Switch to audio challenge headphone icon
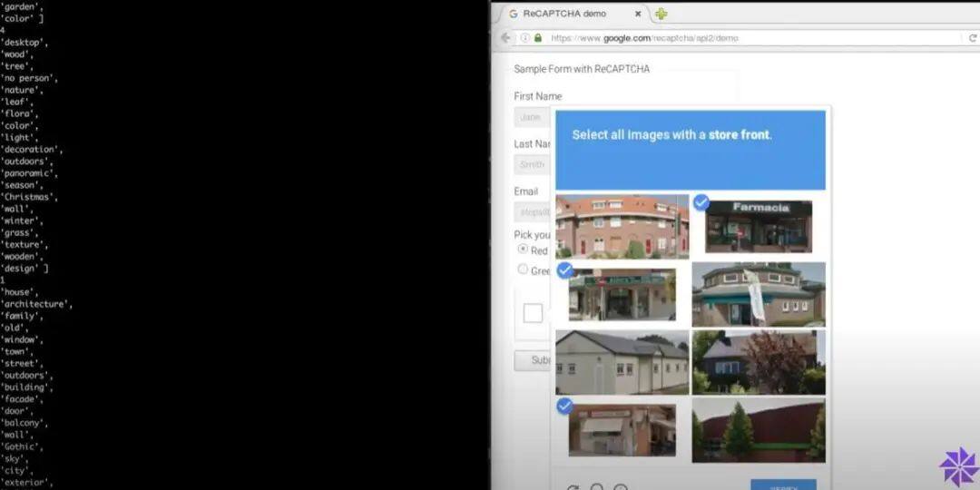Viewport: 980px width, 490px height. (597, 487)
